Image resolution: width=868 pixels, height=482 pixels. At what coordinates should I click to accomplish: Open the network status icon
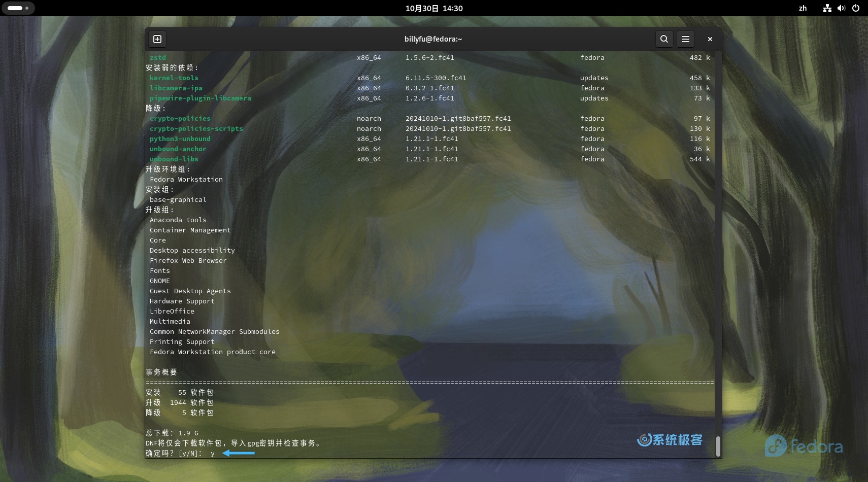pyautogui.click(x=827, y=8)
